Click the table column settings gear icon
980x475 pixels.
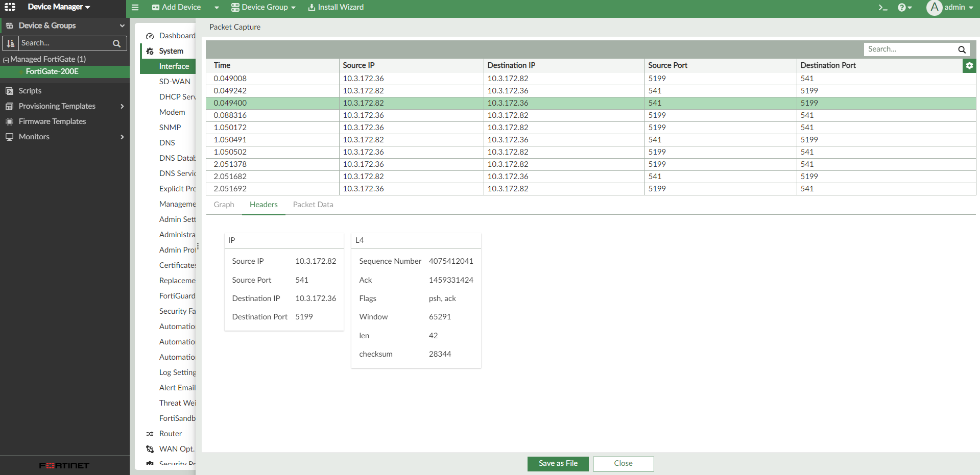click(969, 65)
